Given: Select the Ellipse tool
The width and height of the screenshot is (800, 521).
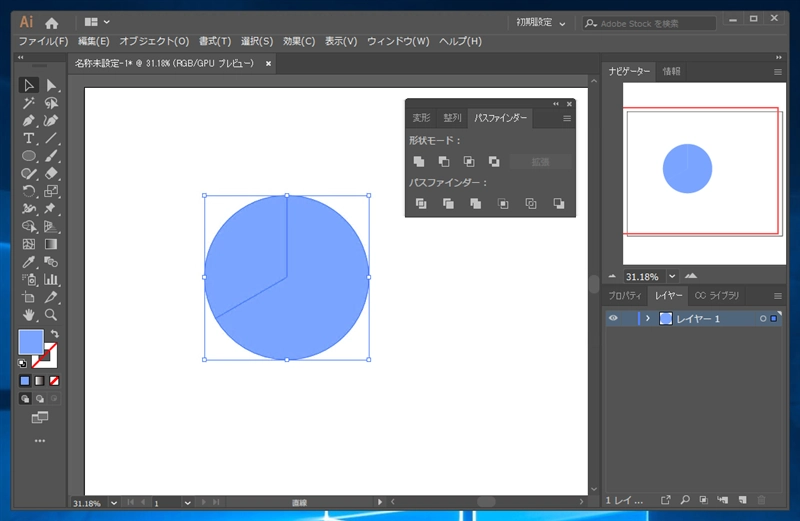Looking at the screenshot, I should (29, 156).
